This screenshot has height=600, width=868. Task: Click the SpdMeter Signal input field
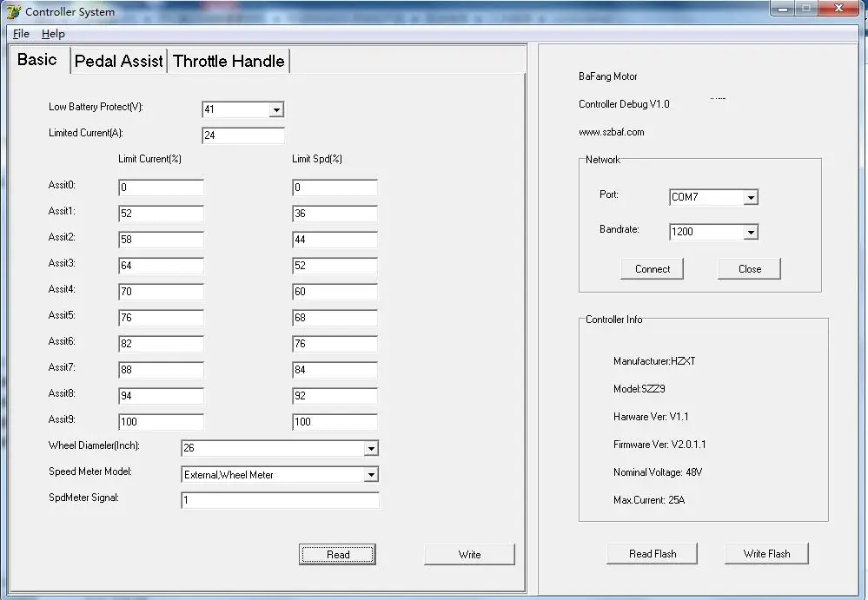coord(280,500)
